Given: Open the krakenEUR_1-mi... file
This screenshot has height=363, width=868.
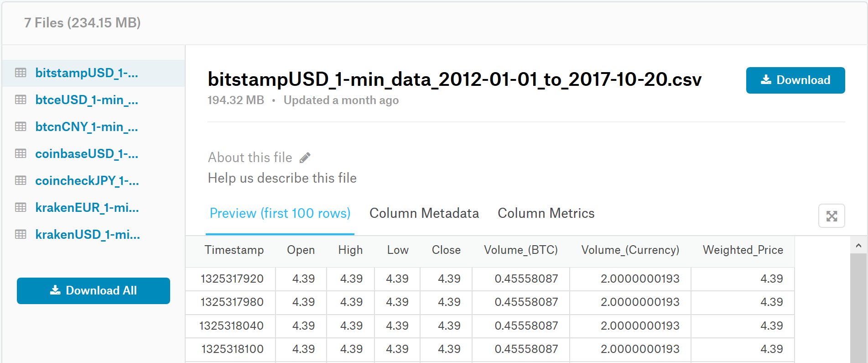Looking at the screenshot, I should (x=87, y=208).
